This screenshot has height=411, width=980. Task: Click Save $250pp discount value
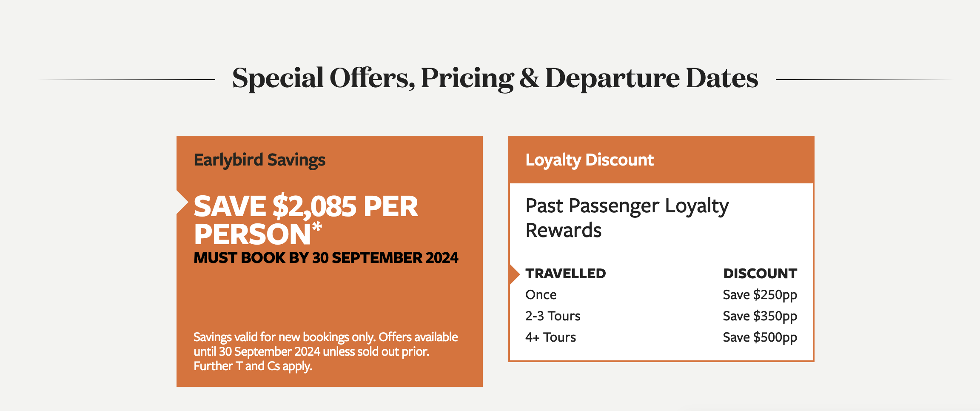[x=760, y=295]
